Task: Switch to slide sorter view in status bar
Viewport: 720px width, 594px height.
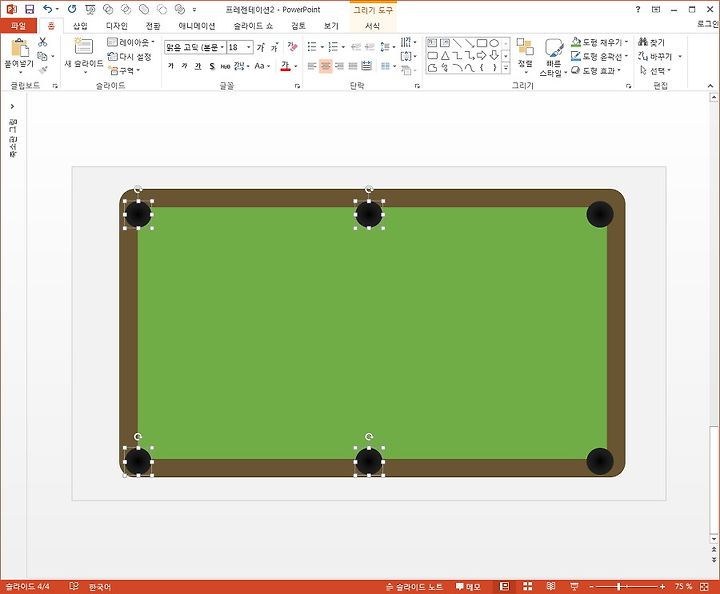Action: click(528, 586)
